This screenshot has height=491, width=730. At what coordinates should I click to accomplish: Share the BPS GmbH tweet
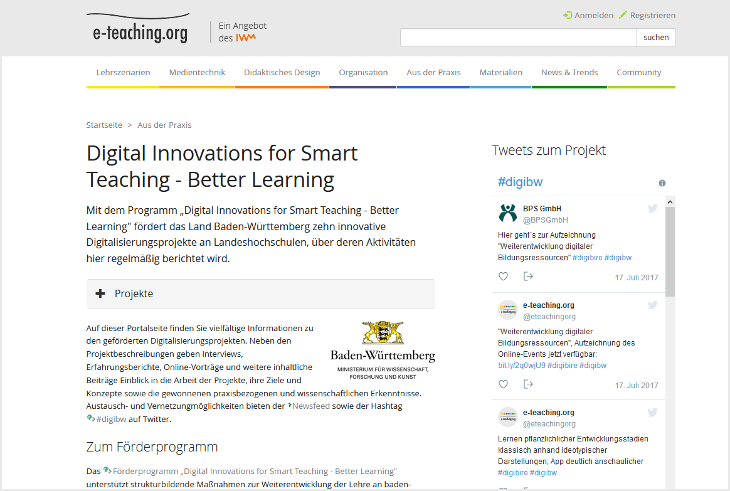[528, 276]
